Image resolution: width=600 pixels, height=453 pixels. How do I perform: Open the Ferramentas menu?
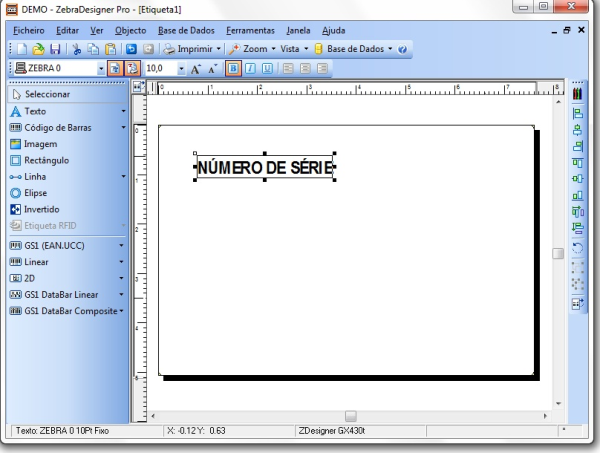(x=253, y=31)
